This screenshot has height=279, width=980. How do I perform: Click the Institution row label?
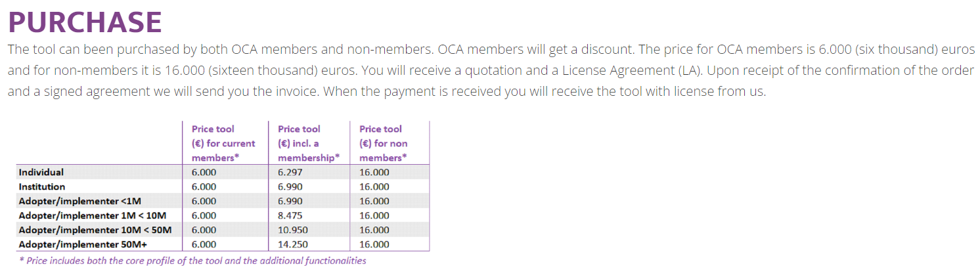pyautogui.click(x=42, y=186)
